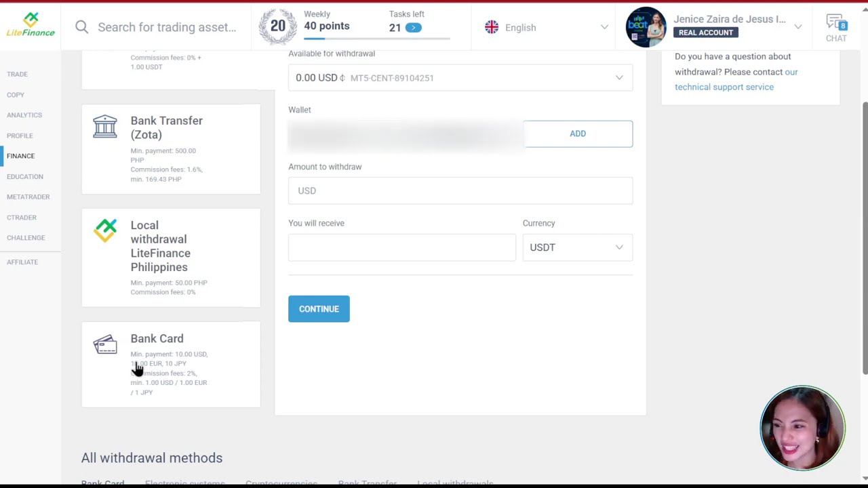Image resolution: width=868 pixels, height=488 pixels.
Task: Click the CONTINUE button
Action: coord(319,309)
